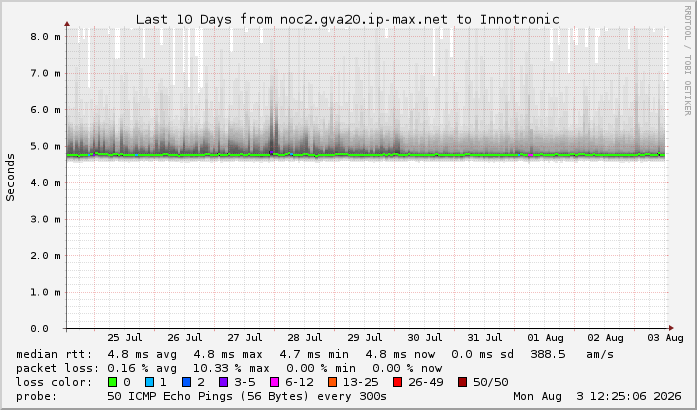Click the '7.0 m' y-axis label
This screenshot has height=410, width=697.
click(x=45, y=73)
